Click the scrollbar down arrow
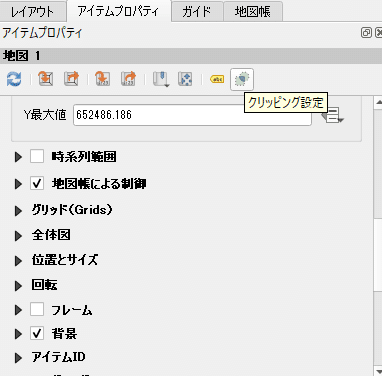382x376 pixels. click(378, 370)
